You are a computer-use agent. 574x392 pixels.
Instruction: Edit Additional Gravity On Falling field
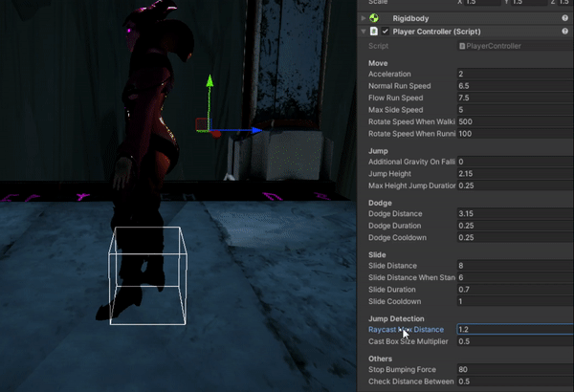[x=516, y=162]
